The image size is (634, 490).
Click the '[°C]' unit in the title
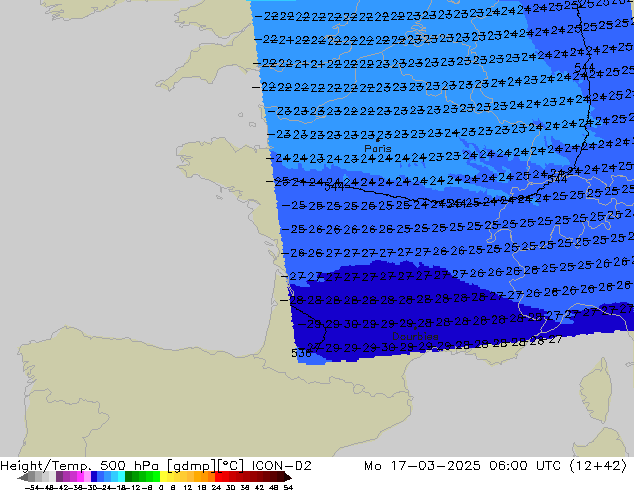(x=231, y=466)
